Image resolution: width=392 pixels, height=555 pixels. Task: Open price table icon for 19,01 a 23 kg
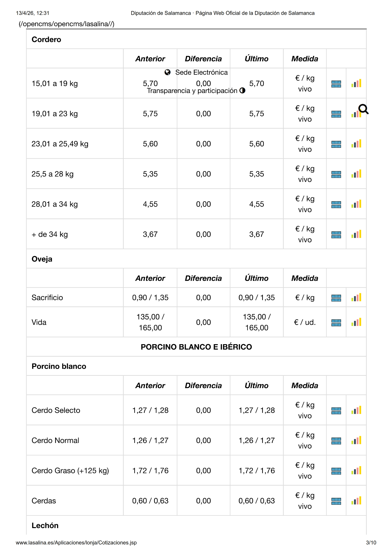tap(336, 114)
